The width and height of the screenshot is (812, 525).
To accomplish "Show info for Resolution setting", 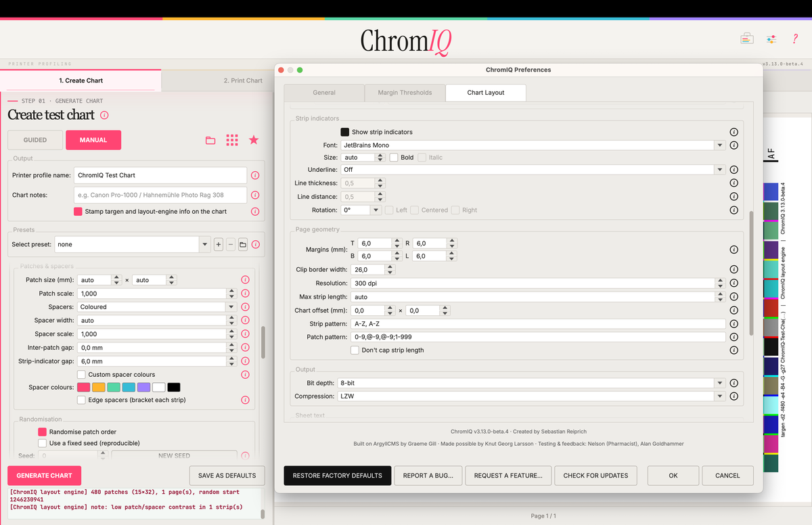I will 734,283.
